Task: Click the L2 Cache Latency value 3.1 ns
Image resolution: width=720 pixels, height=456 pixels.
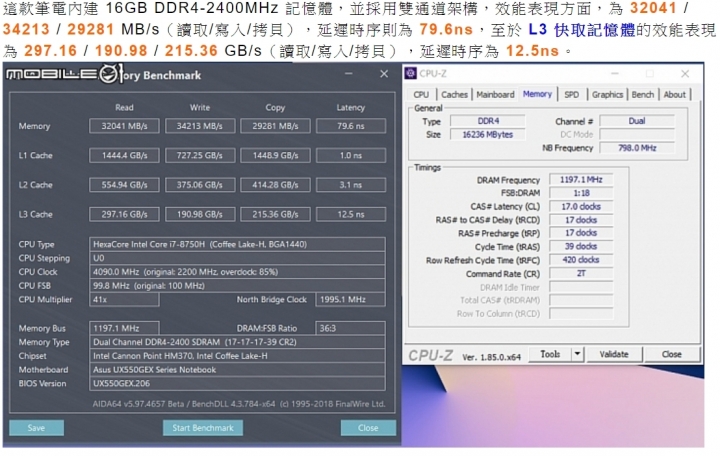Action: 351,185
